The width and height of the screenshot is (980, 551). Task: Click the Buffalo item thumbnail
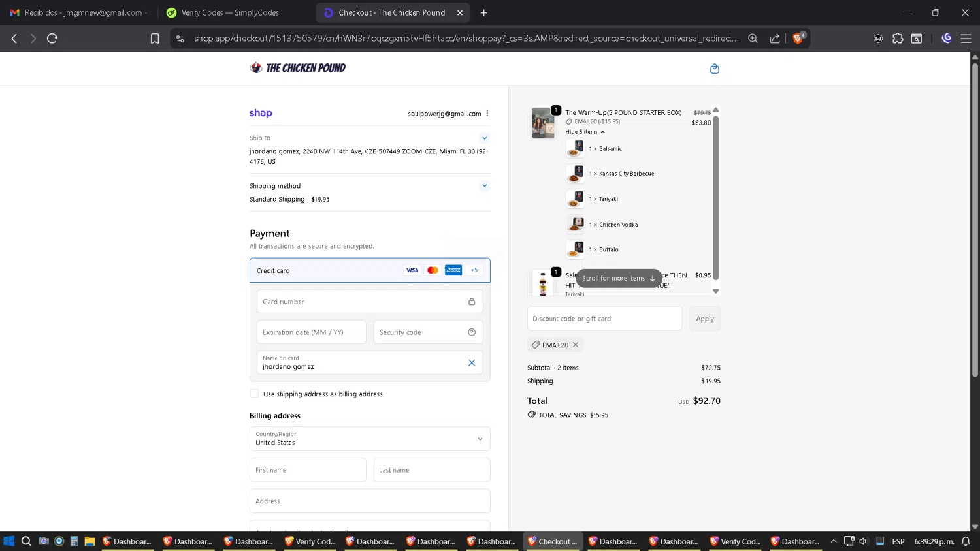575,249
